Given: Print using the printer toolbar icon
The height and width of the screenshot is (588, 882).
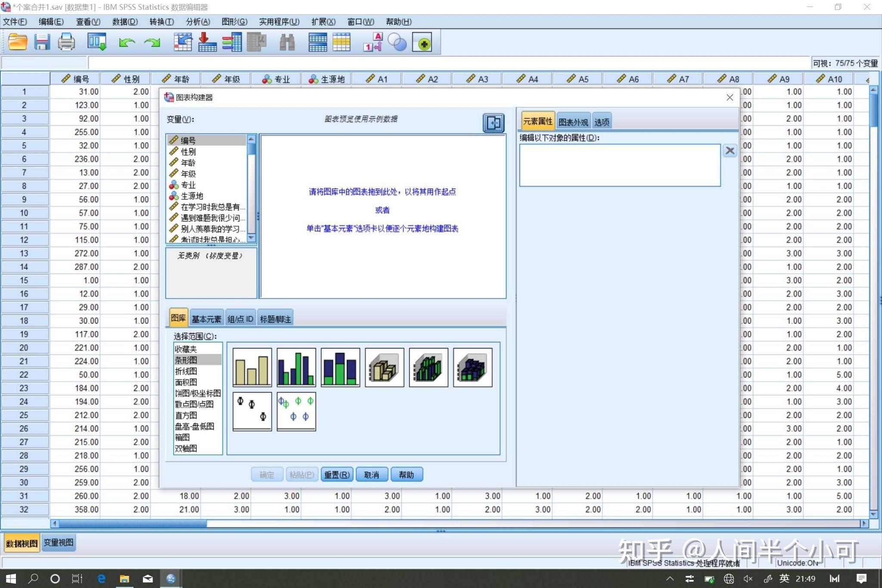Looking at the screenshot, I should pyautogui.click(x=66, y=42).
